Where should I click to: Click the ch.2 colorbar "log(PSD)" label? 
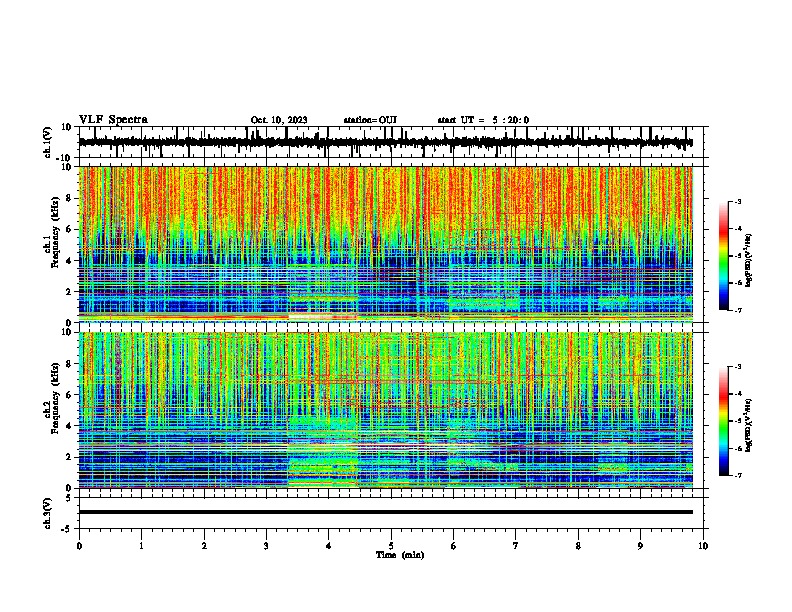click(x=748, y=426)
